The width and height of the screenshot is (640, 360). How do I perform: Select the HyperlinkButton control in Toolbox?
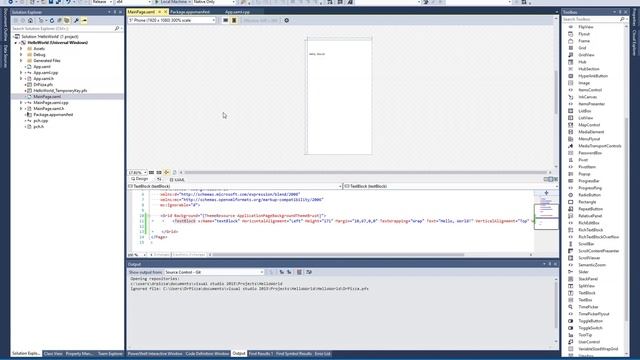click(593, 76)
